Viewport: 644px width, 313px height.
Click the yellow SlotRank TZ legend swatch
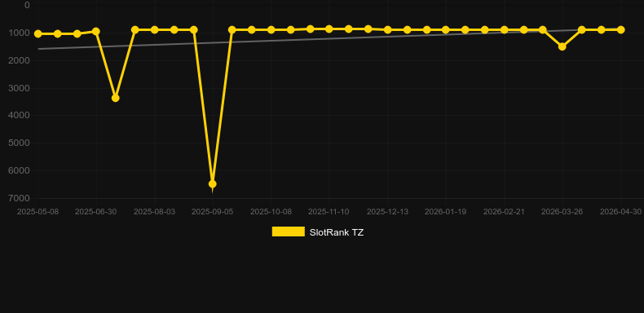[x=289, y=231]
